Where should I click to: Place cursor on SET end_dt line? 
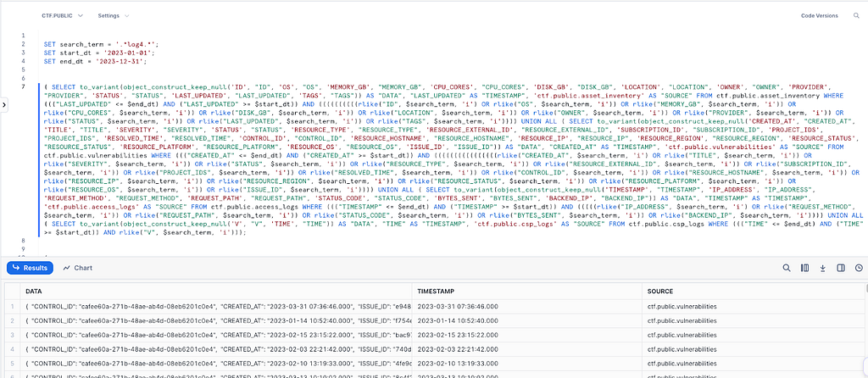tap(95, 61)
